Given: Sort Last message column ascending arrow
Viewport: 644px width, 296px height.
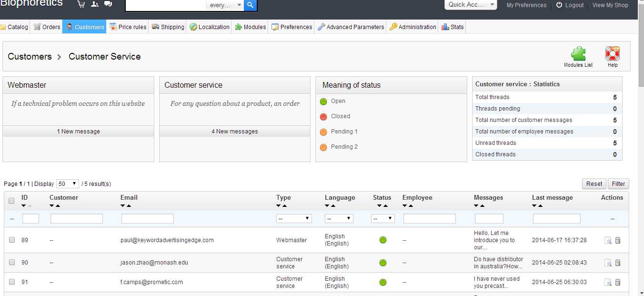Looking at the screenshot, I should click(x=540, y=206).
